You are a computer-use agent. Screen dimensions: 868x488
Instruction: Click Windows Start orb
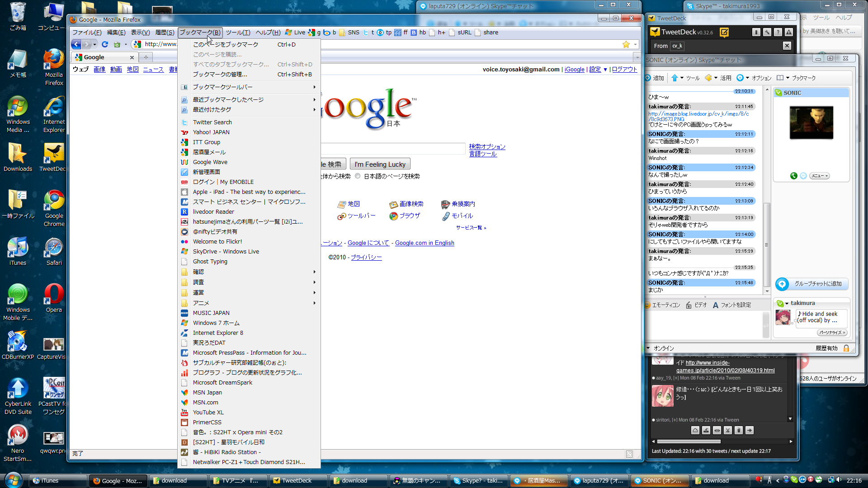point(13,480)
